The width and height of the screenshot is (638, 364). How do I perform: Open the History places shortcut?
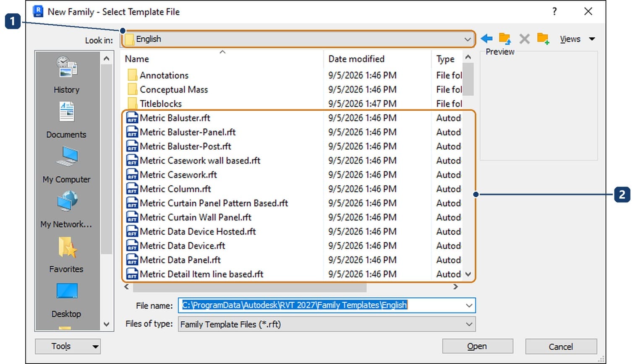(67, 75)
